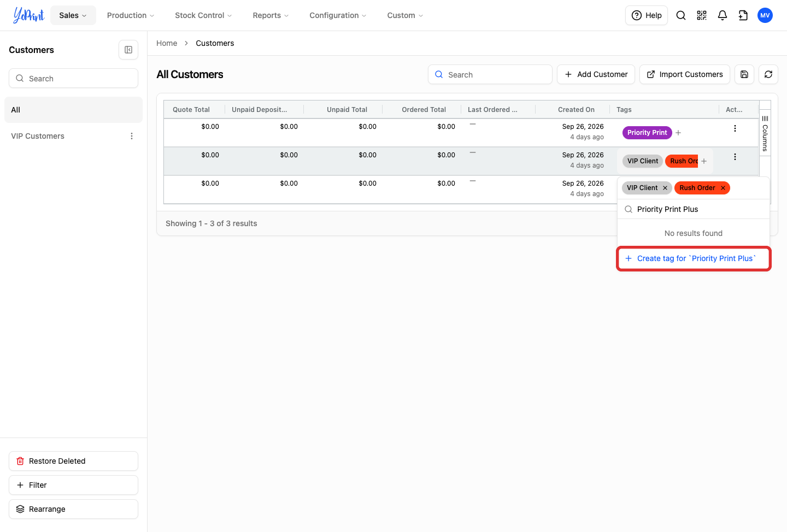Open actions menu for Priority Print row
The width and height of the screenshot is (787, 532).
pos(735,128)
